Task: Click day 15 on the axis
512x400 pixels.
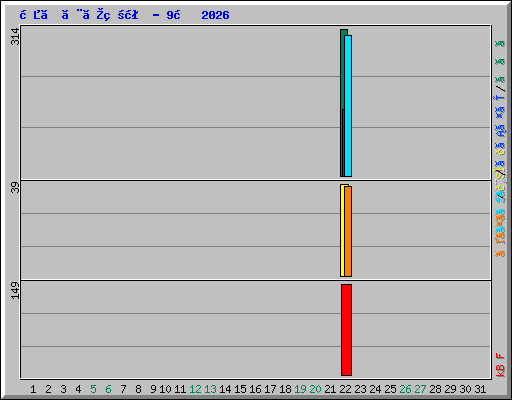Action: pyautogui.click(x=240, y=389)
